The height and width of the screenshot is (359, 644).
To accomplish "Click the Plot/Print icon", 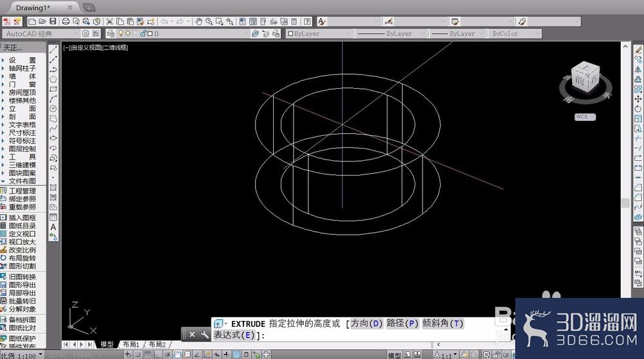I will [x=65, y=21].
